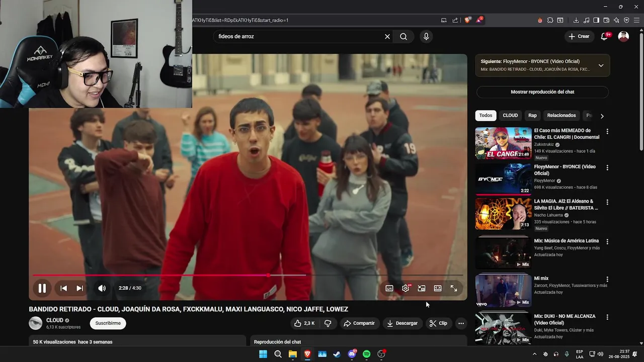
Task: Open options for Mi mix
Action: pos(607,279)
